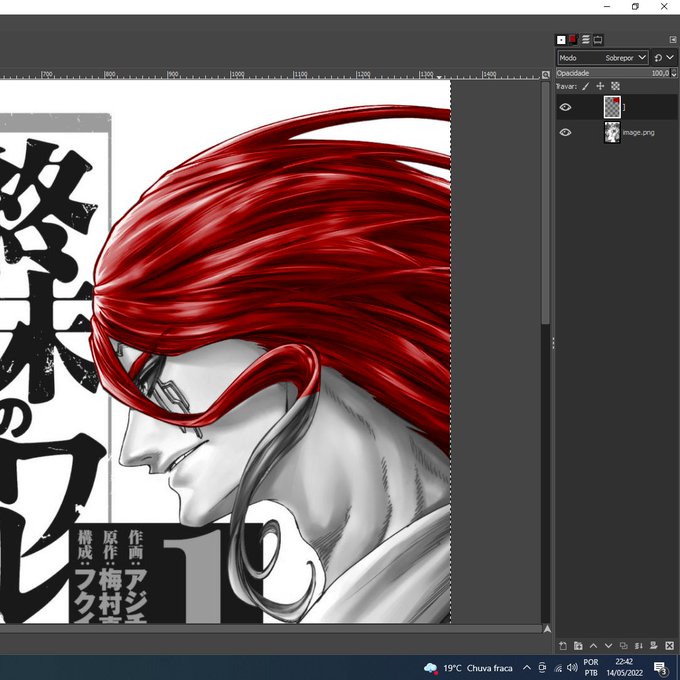The width and height of the screenshot is (680, 680).
Task: Hide the image.png layer with eye icon
Action: click(565, 132)
